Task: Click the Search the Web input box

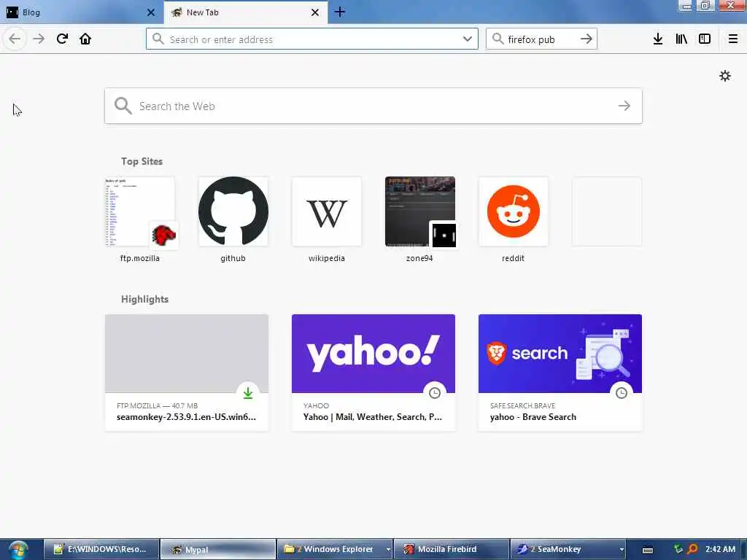Action: click(x=373, y=106)
